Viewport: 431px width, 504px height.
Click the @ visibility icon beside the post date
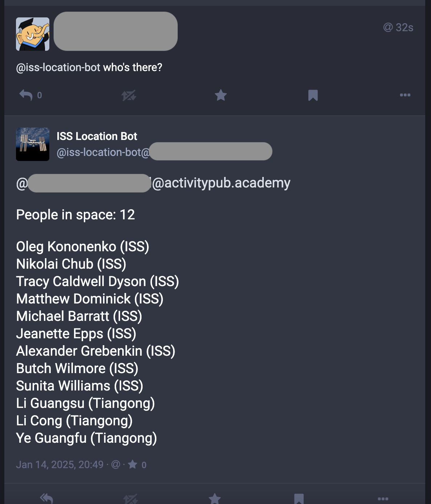pos(116,464)
